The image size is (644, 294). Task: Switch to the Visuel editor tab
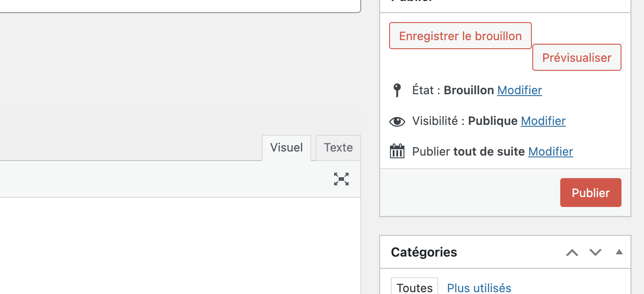click(286, 147)
